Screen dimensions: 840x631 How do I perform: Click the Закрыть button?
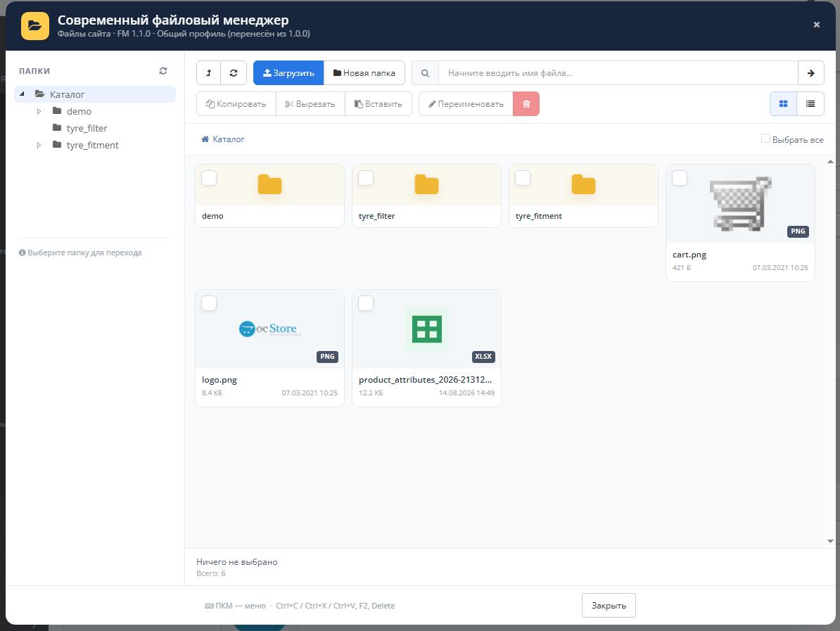coord(609,605)
